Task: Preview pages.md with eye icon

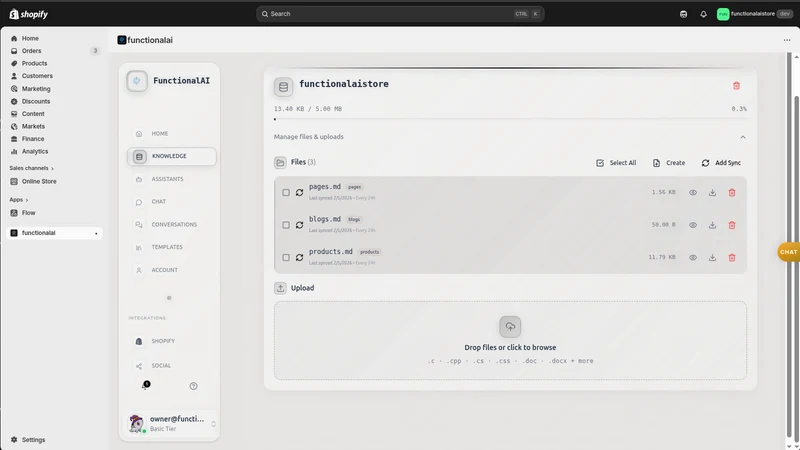Action: [693, 193]
